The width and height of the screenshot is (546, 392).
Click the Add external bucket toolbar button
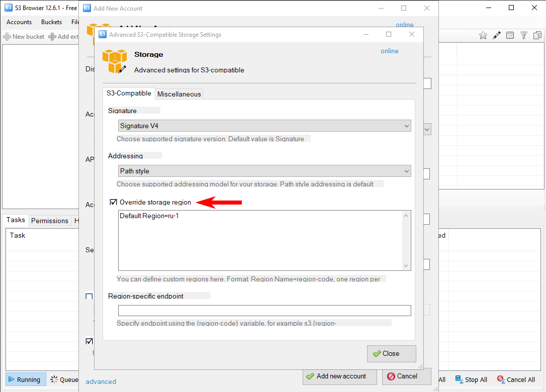click(63, 37)
